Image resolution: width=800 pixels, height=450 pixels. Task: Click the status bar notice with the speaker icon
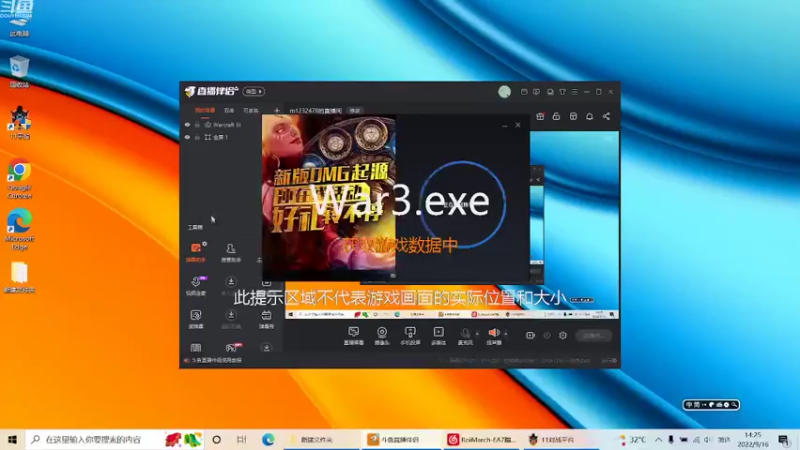213,360
